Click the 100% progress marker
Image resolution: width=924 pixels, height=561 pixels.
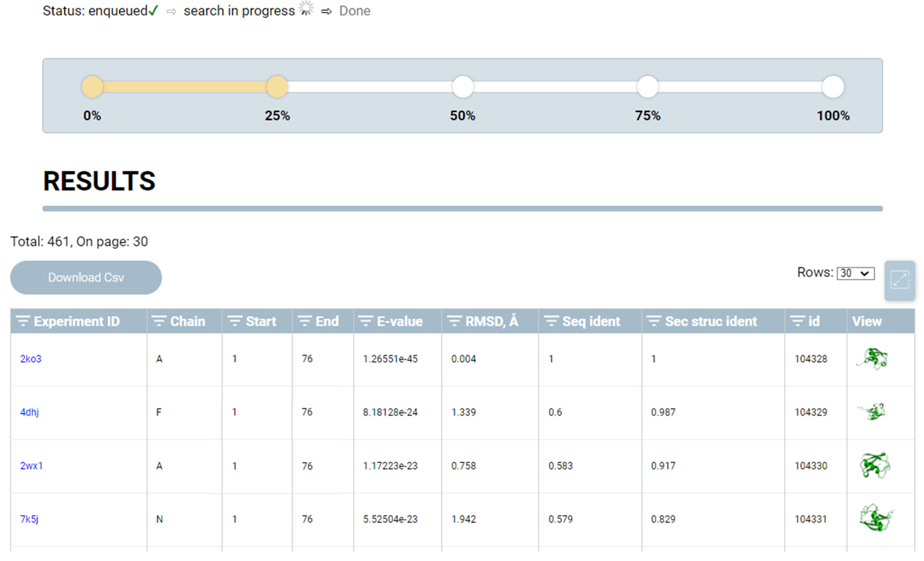coord(833,87)
